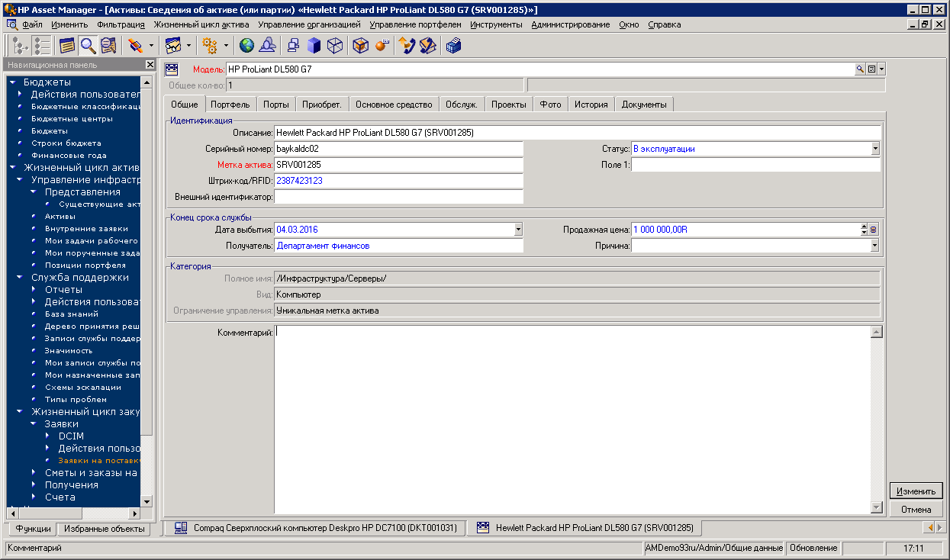The image size is (950, 560).
Task: Select the list view toolbar icon
Action: 42,46
